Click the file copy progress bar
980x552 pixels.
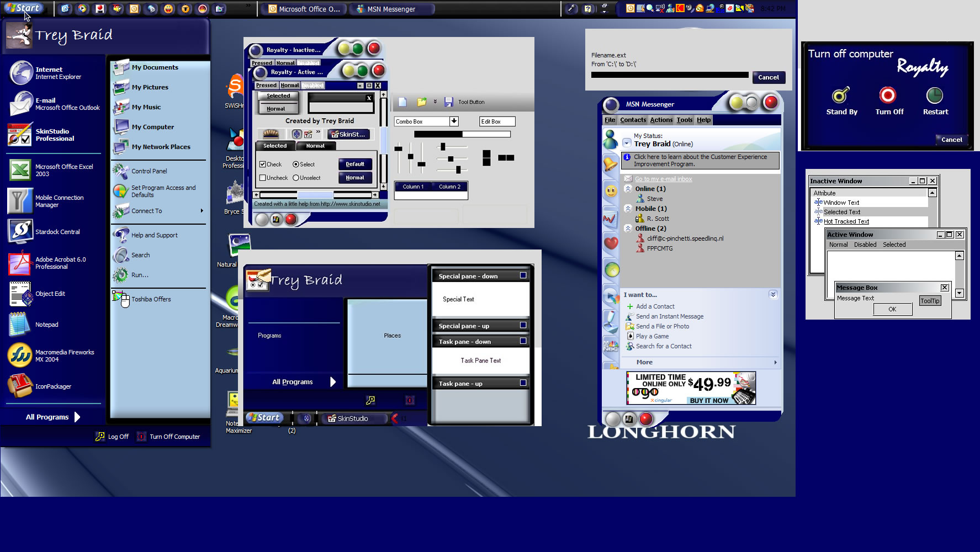pyautogui.click(x=670, y=75)
